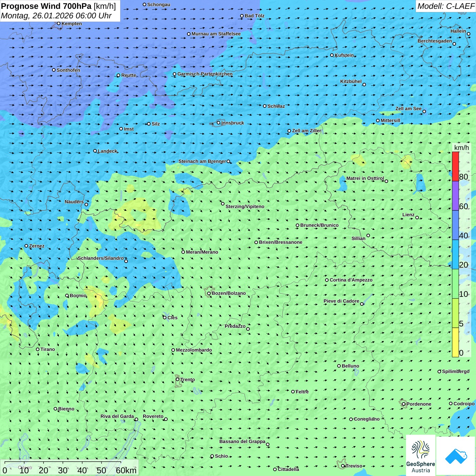Click the '60km' label on the scale bar

[126, 470]
